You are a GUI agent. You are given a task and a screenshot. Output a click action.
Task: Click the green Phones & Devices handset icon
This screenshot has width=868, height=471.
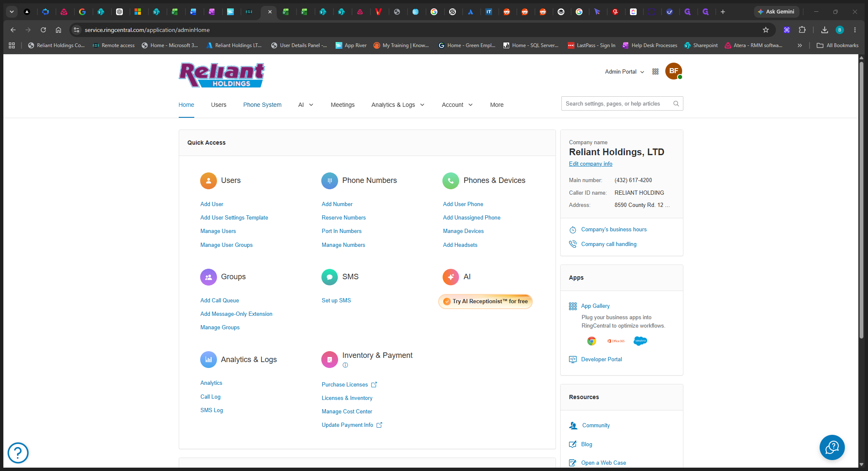[x=451, y=181]
